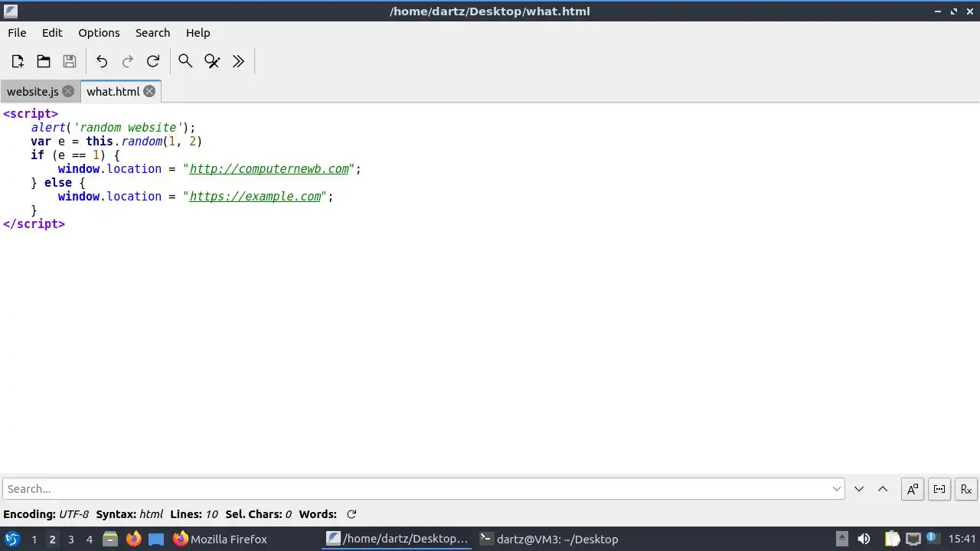The height and width of the screenshot is (551, 980).
Task: Switch to virtual desktop 2
Action: (x=52, y=540)
